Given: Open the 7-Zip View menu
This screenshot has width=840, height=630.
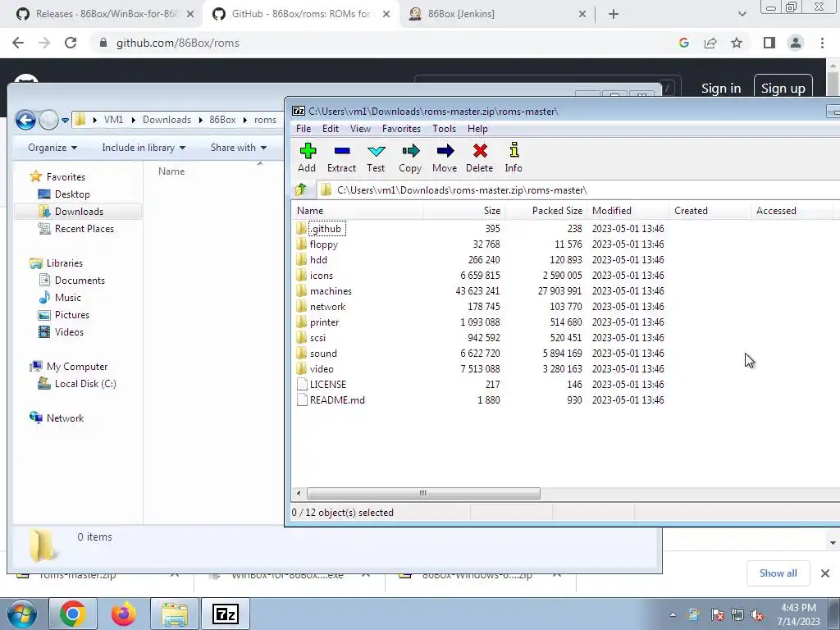Looking at the screenshot, I should click(x=361, y=129).
